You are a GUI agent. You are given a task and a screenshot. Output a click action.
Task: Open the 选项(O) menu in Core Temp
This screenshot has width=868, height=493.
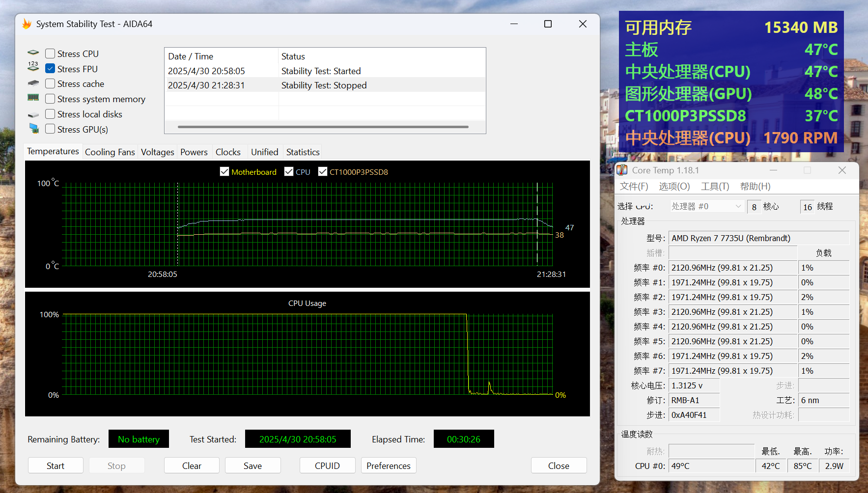[674, 187]
